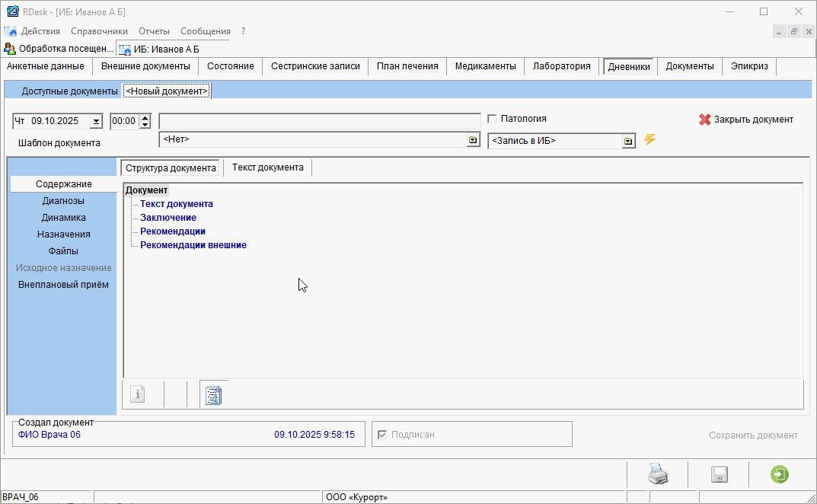The image size is (817, 504).
Task: Click the RDesk app icon in title bar
Action: pos(12,11)
